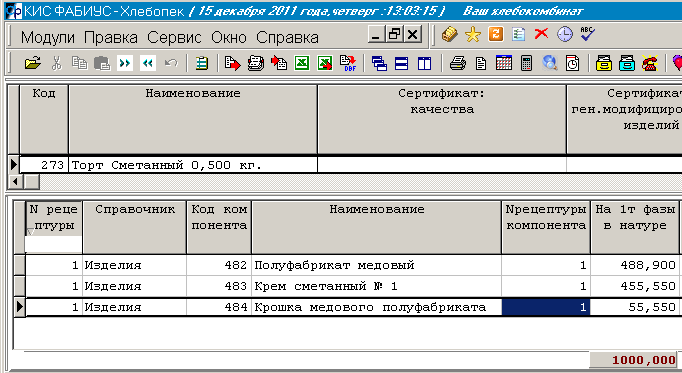Select the code 273 cell
The height and width of the screenshot is (373, 682).
click(44, 165)
